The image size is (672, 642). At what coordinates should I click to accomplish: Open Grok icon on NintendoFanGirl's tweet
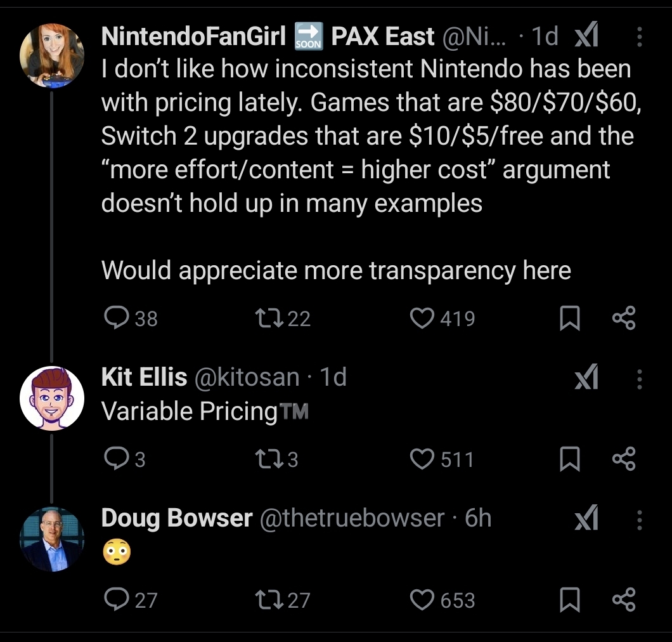coord(586,39)
